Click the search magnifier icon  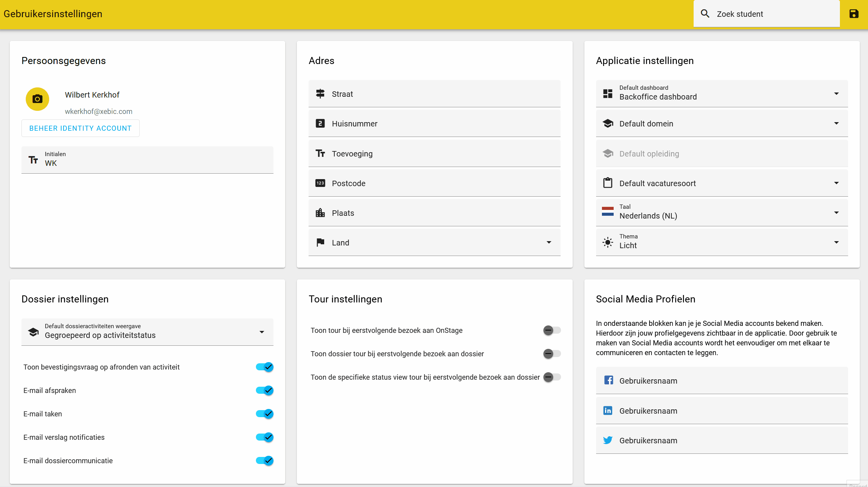coord(705,13)
